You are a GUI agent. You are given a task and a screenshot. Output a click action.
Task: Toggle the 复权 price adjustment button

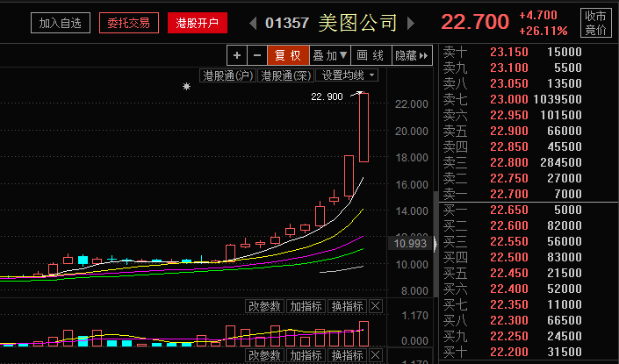click(288, 55)
